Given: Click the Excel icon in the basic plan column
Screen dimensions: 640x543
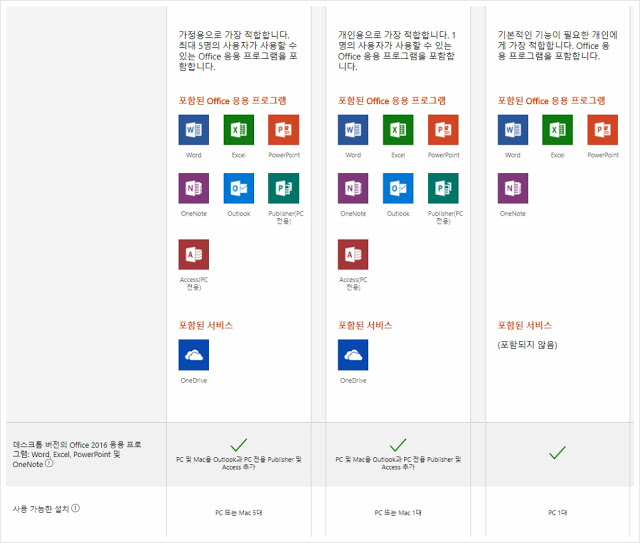Looking at the screenshot, I should (x=558, y=130).
